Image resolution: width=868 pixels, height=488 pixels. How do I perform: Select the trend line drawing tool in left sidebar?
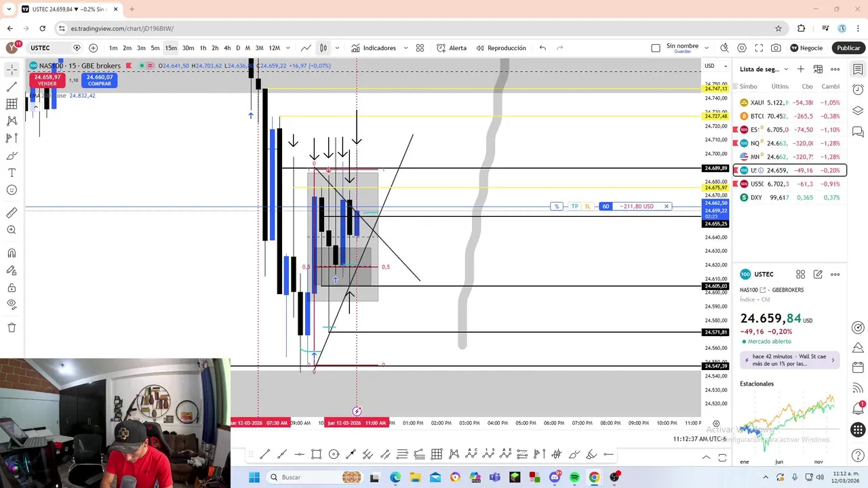12,87
